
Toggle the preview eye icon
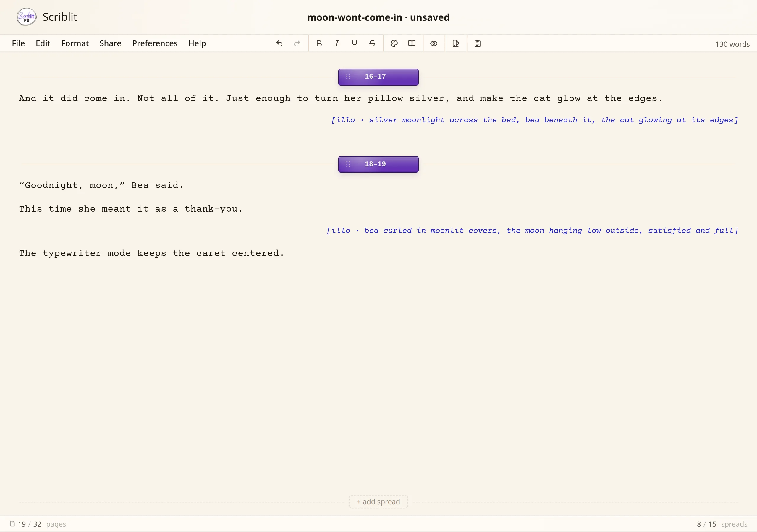434,43
